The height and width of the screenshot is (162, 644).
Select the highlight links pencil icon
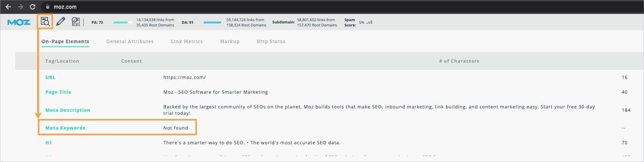point(61,22)
